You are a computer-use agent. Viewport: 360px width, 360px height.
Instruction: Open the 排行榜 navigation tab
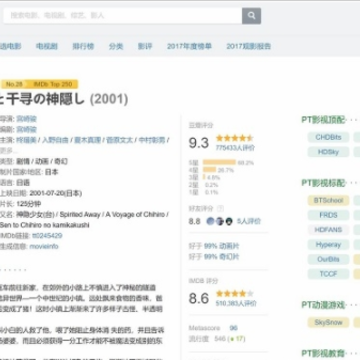(x=83, y=46)
